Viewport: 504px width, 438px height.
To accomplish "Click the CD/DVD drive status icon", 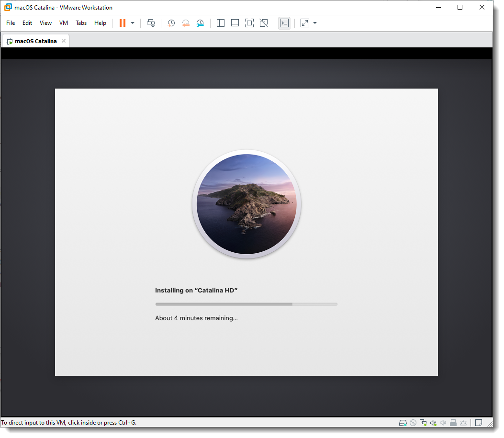I will click(x=413, y=423).
